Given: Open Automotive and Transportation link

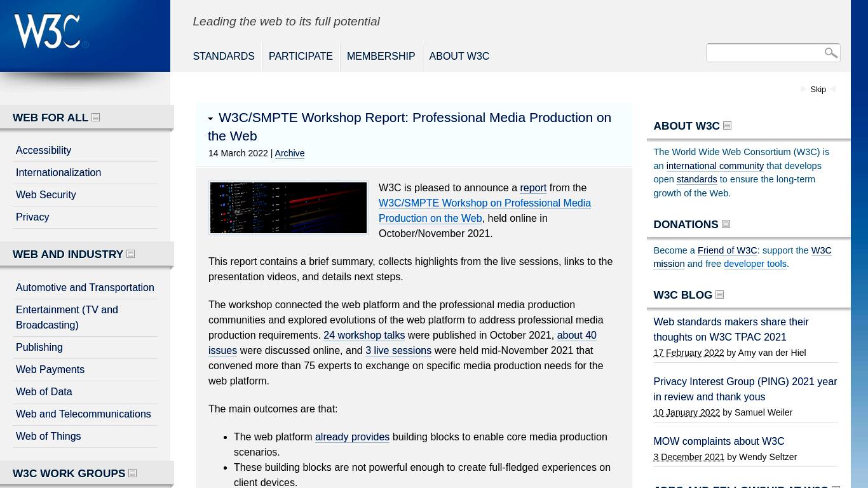Looking at the screenshot, I should [x=85, y=287].
